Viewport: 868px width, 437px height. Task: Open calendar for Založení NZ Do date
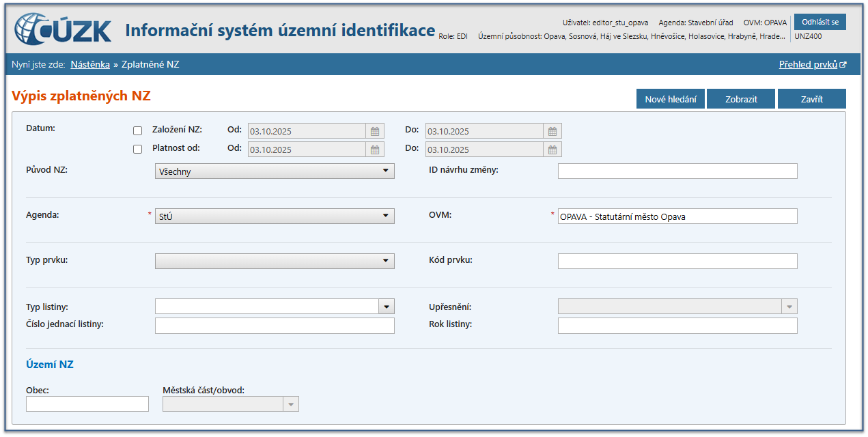(x=552, y=131)
